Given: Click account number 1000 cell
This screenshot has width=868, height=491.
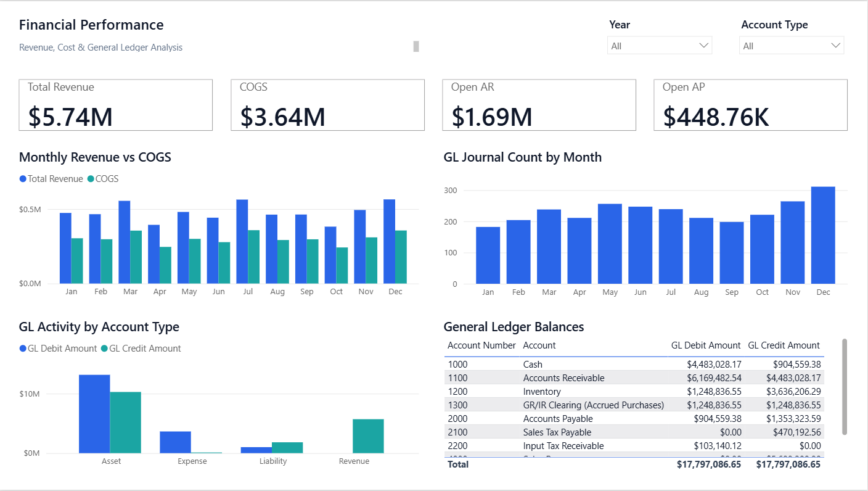Looking at the screenshot, I should 457,365.
